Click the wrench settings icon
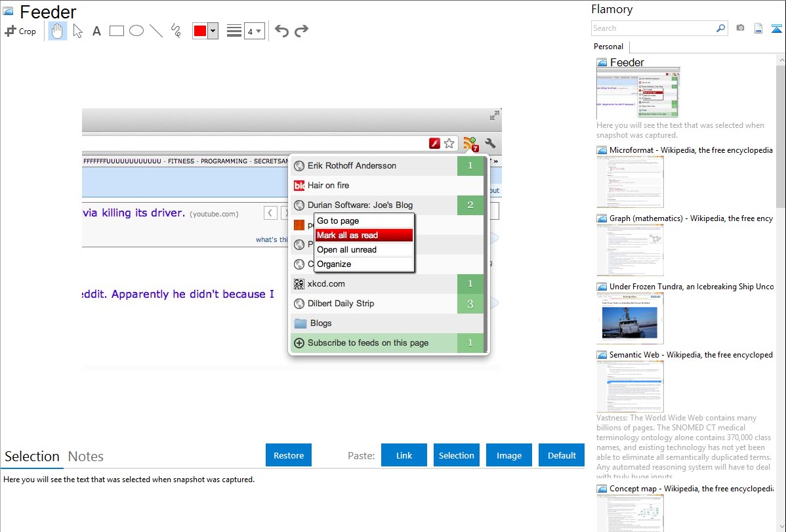This screenshot has width=786, height=532. pos(490,144)
